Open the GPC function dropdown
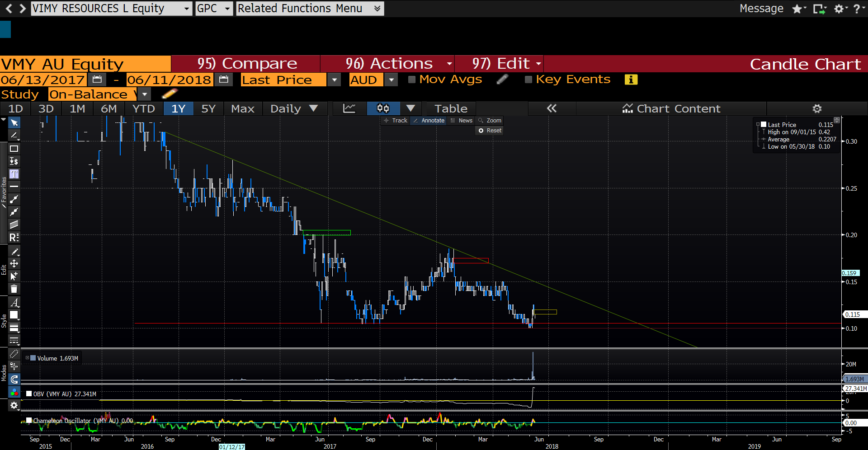This screenshot has height=450, width=868. [214, 9]
